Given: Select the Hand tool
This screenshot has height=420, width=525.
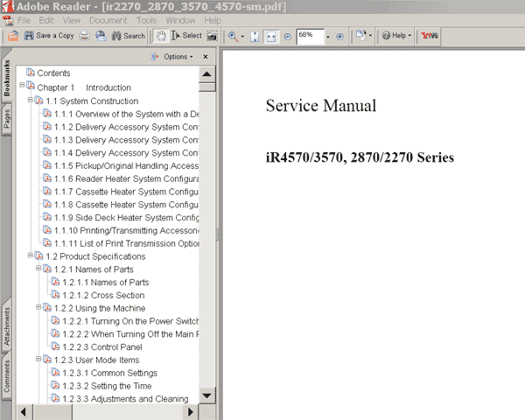Looking at the screenshot, I should point(161,36).
